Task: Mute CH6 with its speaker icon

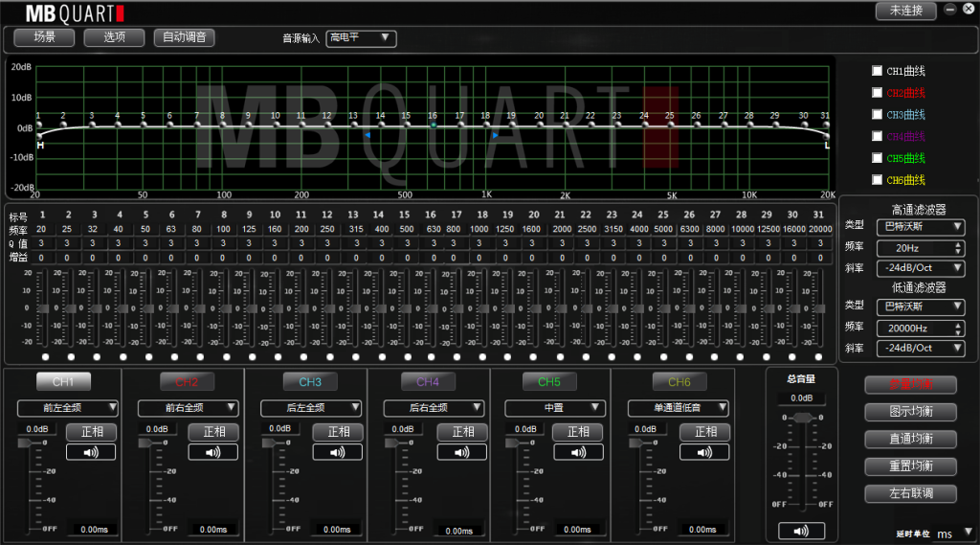Action: point(703,452)
